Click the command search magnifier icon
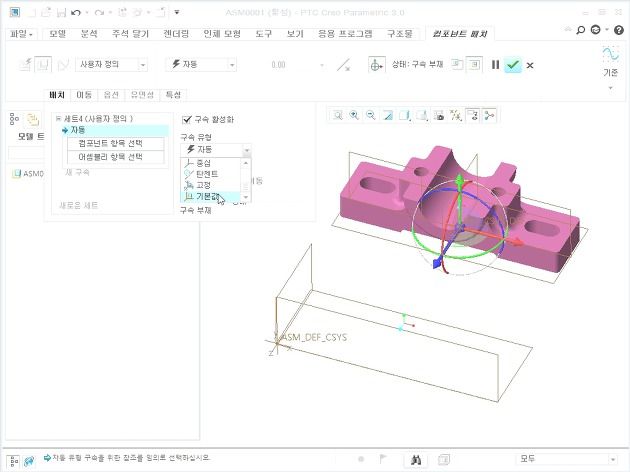630x472 pixels. [580, 30]
